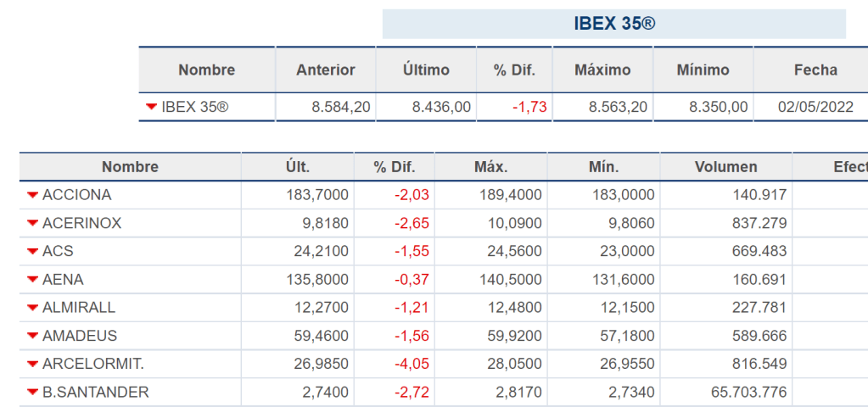
Task: Click the Anterior column header
Action: pyautogui.click(x=325, y=70)
